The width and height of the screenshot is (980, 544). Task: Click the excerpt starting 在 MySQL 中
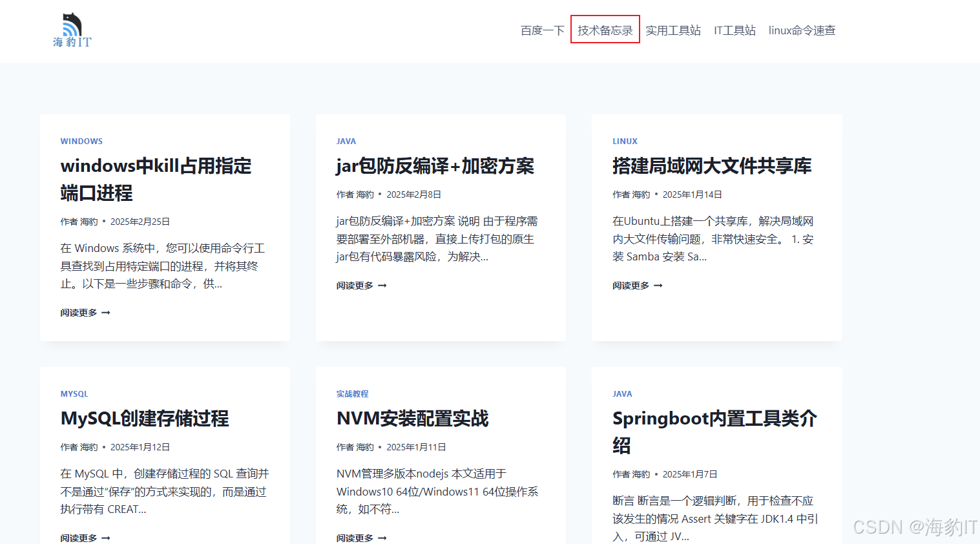(165, 492)
